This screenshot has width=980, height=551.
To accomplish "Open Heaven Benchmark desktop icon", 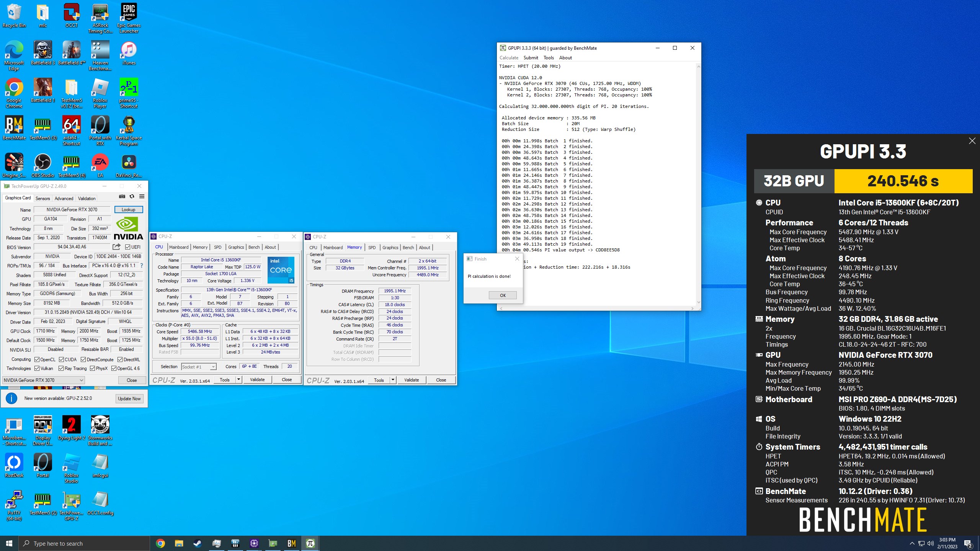I will tap(100, 56).
